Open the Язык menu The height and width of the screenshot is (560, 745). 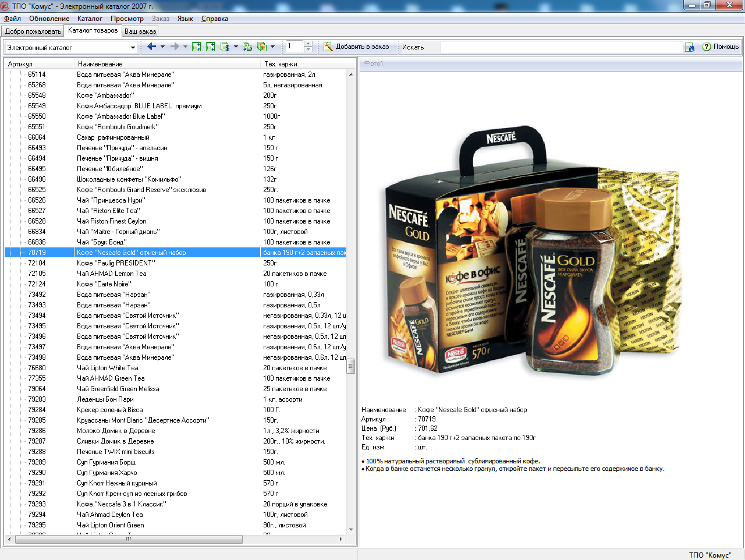pyautogui.click(x=185, y=19)
